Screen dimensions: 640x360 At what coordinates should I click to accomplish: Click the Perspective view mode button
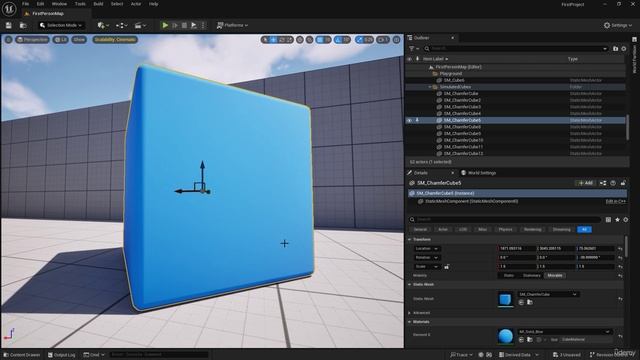tap(32, 40)
